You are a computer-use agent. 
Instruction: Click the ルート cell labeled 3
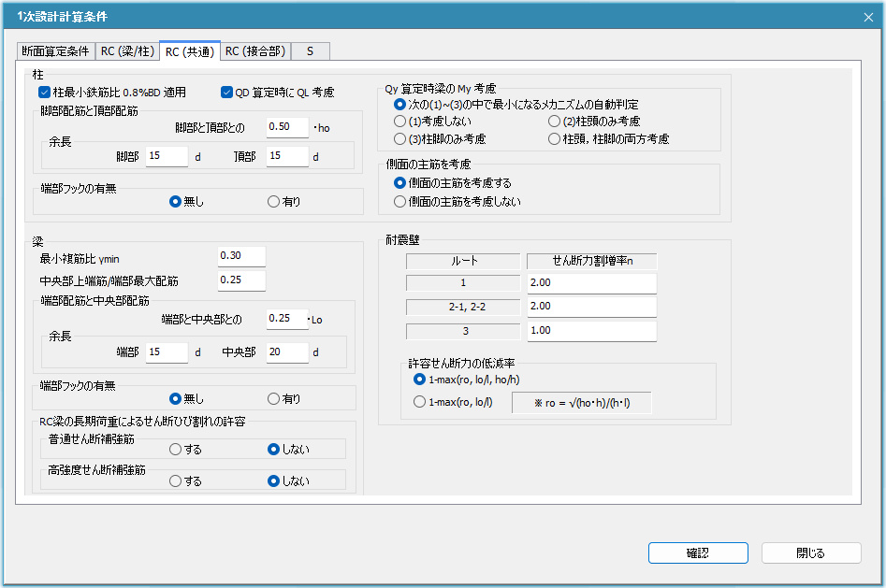pyautogui.click(x=463, y=332)
